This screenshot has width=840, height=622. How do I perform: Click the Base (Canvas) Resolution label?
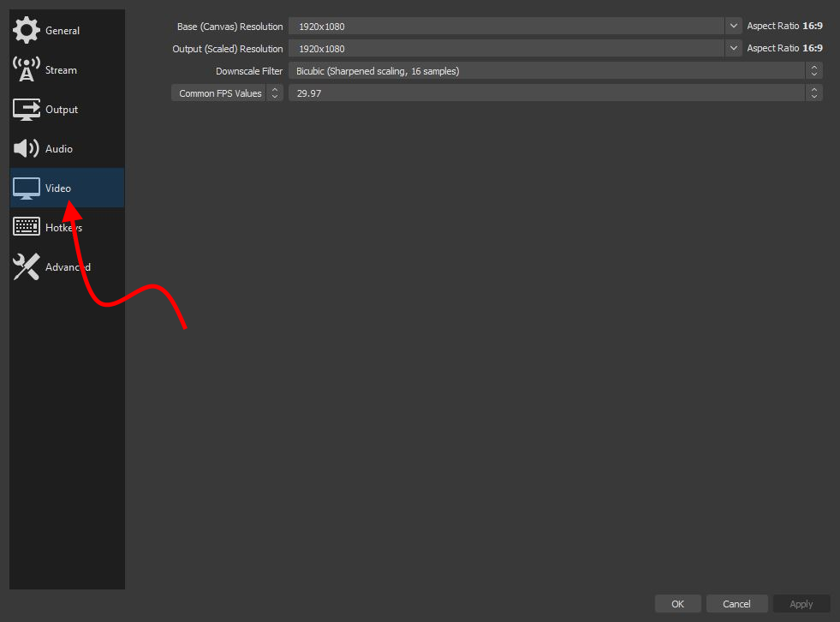tap(229, 27)
